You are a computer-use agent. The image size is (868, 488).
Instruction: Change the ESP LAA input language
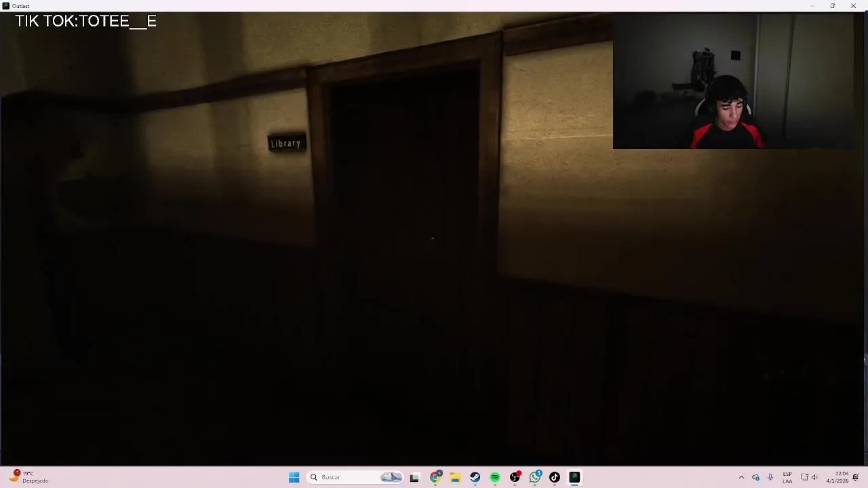[x=787, y=477]
